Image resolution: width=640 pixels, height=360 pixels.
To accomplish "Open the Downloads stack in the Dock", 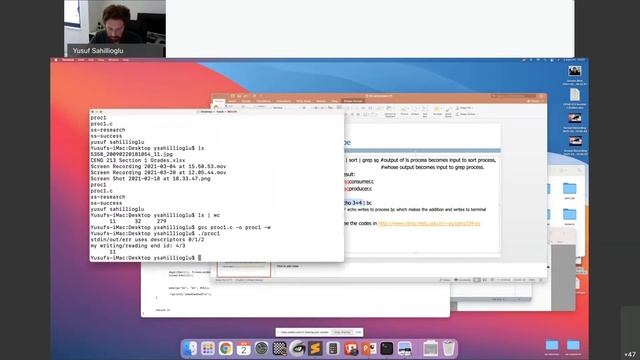I will pyautogui.click(x=430, y=349).
